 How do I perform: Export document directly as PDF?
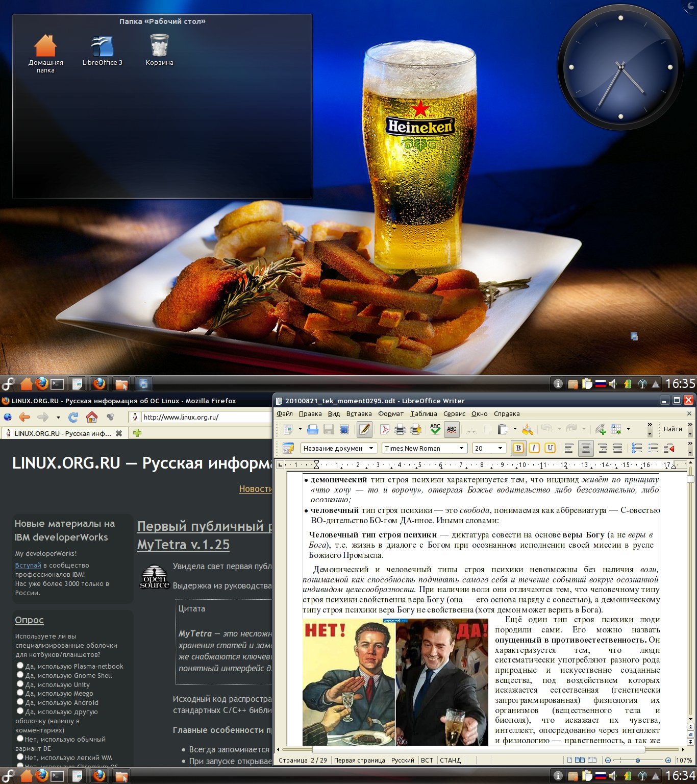tap(384, 430)
